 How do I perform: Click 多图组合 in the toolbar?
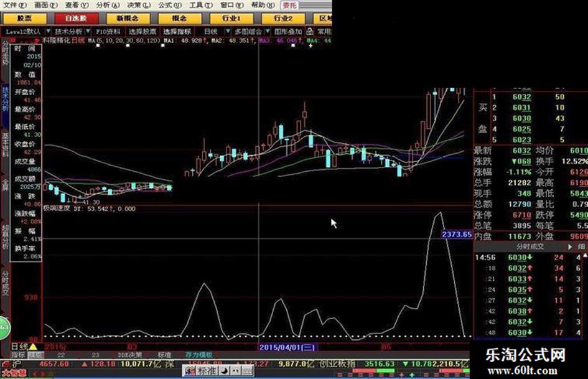tap(248, 32)
